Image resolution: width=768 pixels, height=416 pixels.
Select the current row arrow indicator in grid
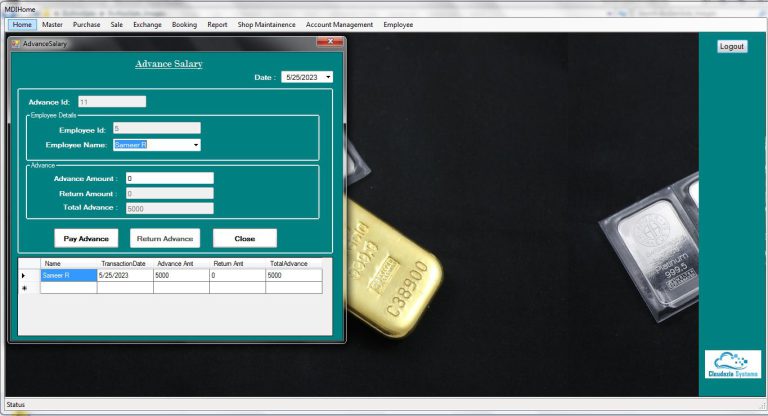coord(24,275)
